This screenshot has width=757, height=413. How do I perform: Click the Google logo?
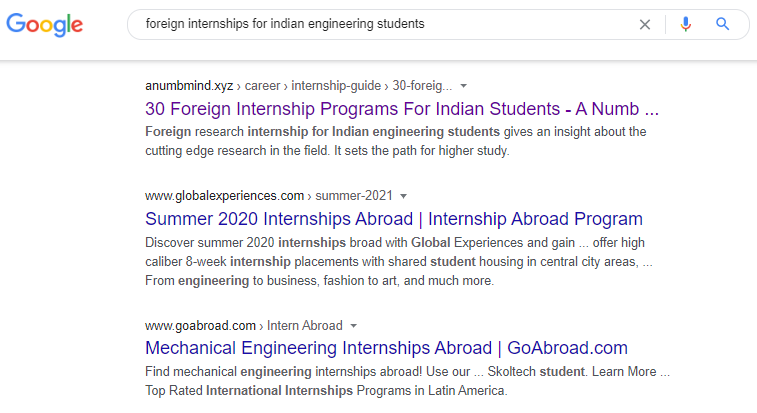click(x=45, y=24)
